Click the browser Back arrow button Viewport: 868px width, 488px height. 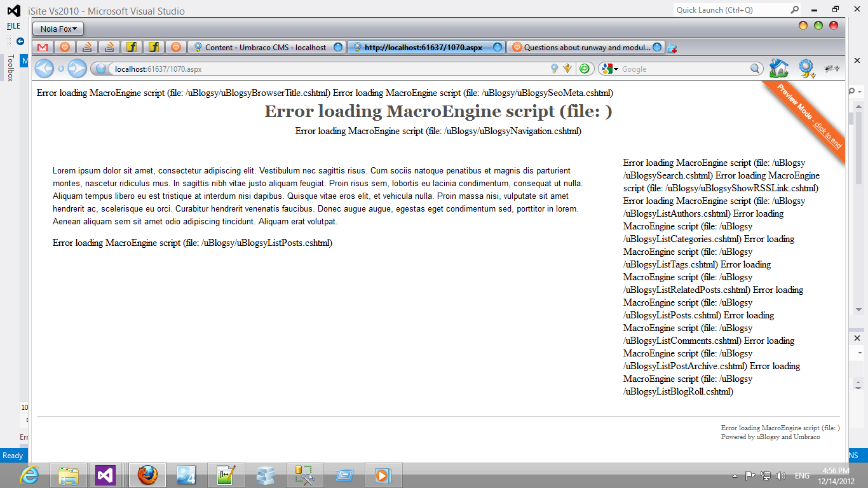(x=44, y=68)
